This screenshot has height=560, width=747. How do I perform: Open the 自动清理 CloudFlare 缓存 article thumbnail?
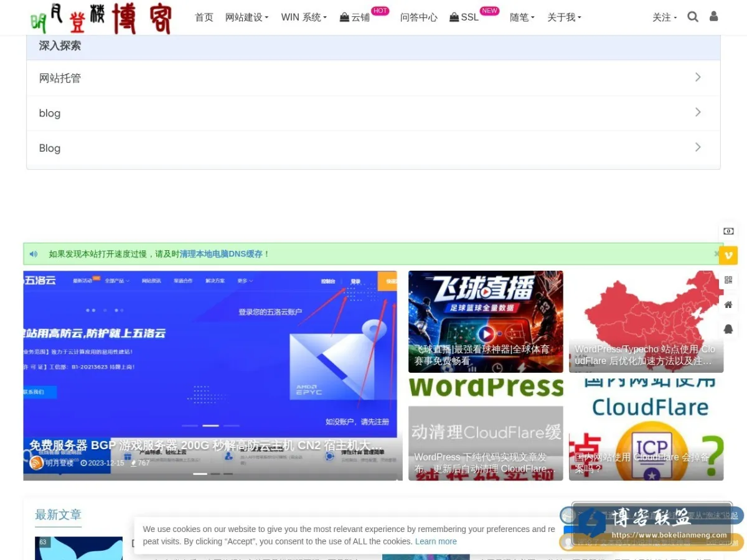click(x=486, y=429)
